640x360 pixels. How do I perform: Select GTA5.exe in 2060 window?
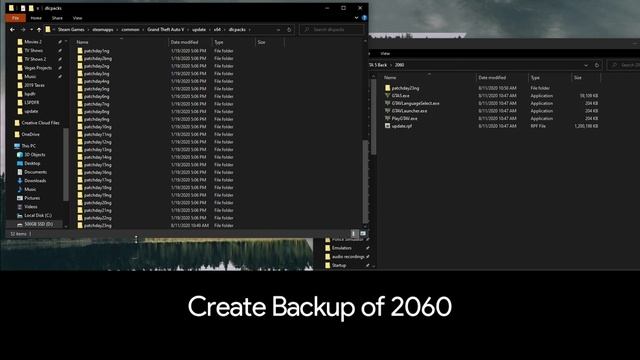400,96
